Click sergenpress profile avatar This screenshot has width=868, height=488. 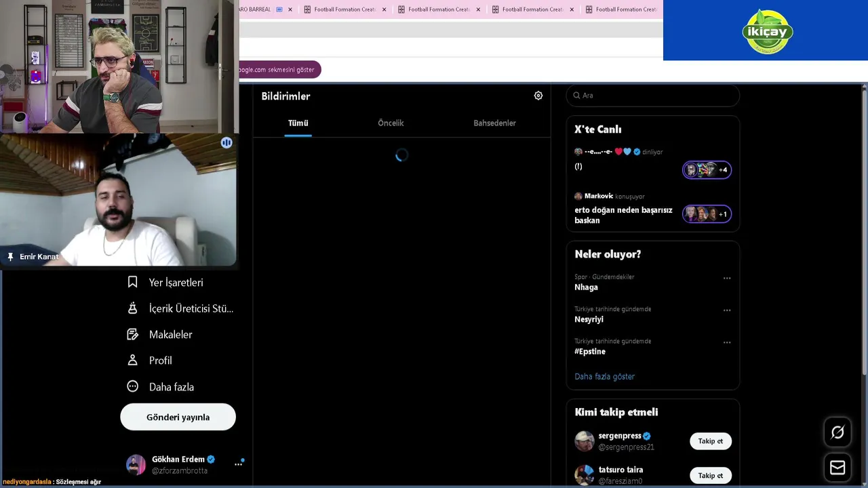point(585,441)
